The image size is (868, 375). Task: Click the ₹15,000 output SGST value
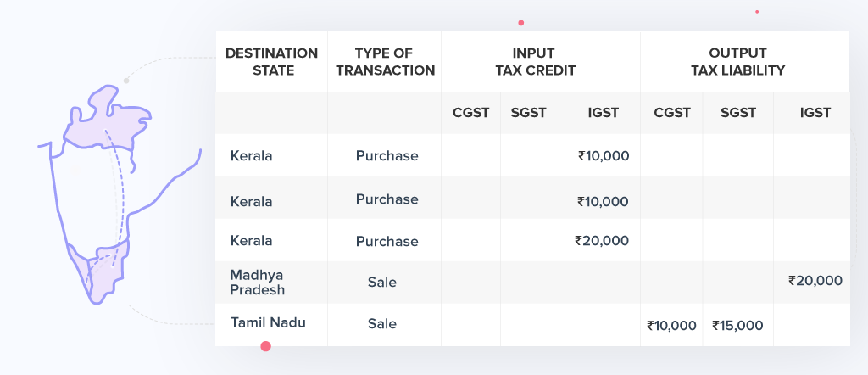[737, 325]
